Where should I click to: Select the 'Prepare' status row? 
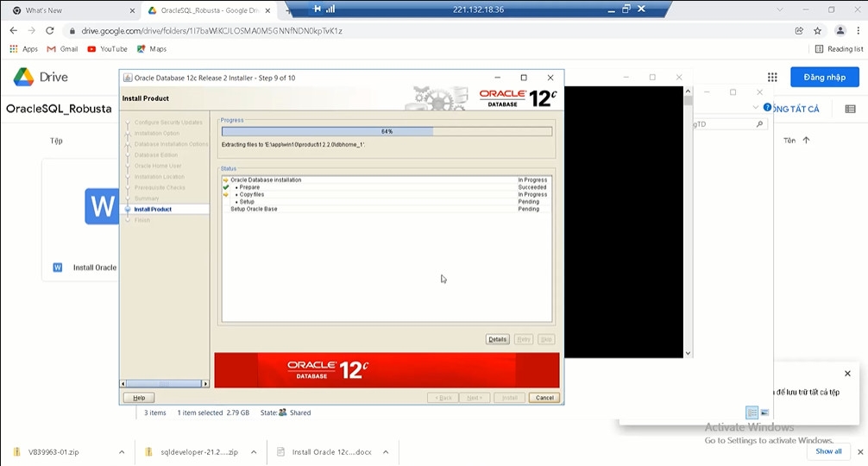[x=387, y=187]
